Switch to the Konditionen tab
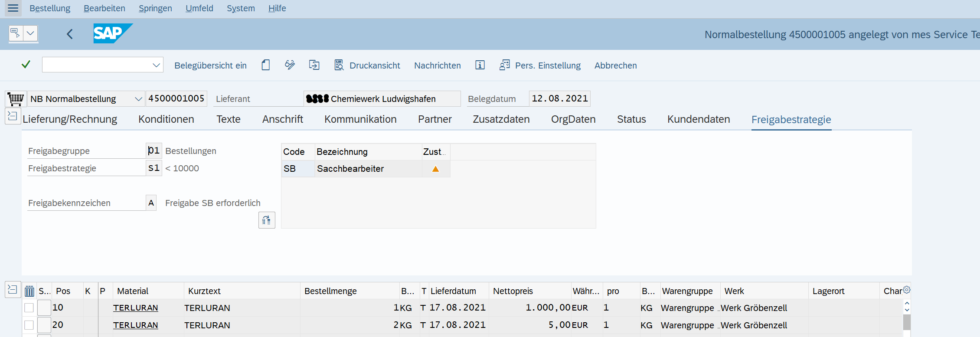Screen dimensions: 980x337 click(x=166, y=119)
